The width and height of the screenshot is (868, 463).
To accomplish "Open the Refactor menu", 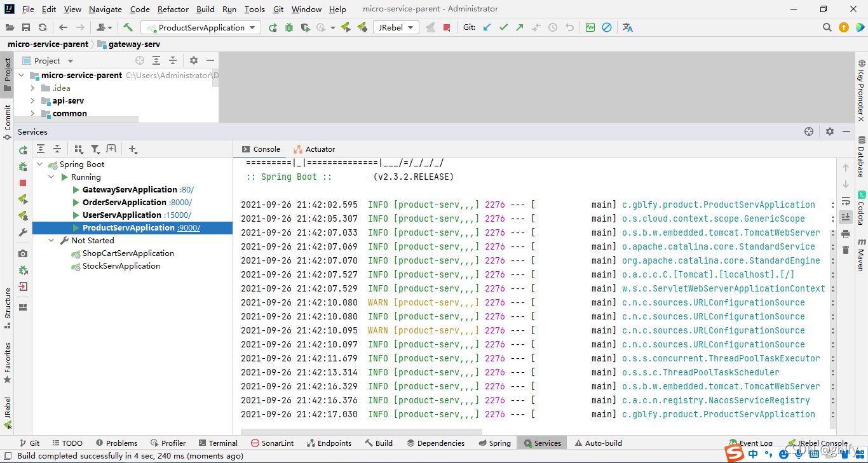I will [x=173, y=9].
